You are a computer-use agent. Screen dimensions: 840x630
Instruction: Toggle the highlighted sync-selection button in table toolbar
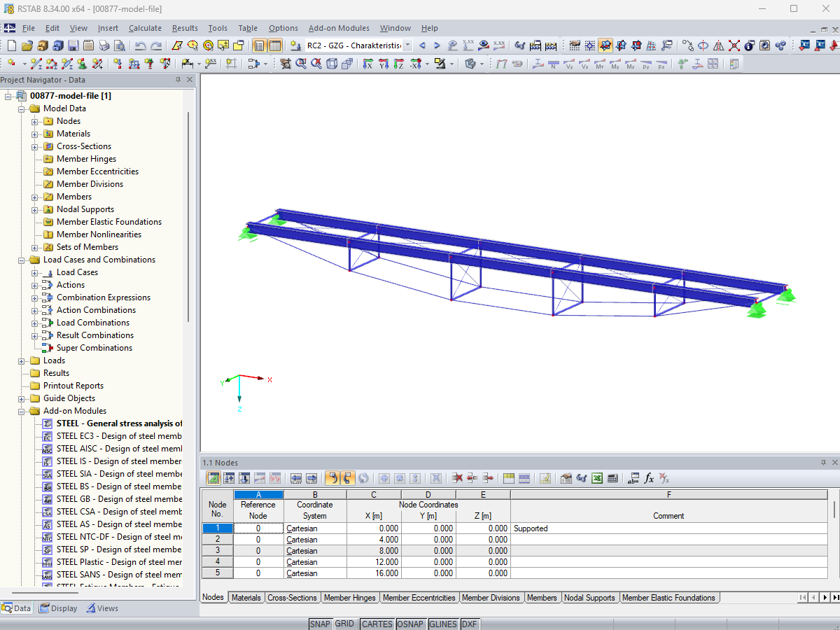point(332,478)
